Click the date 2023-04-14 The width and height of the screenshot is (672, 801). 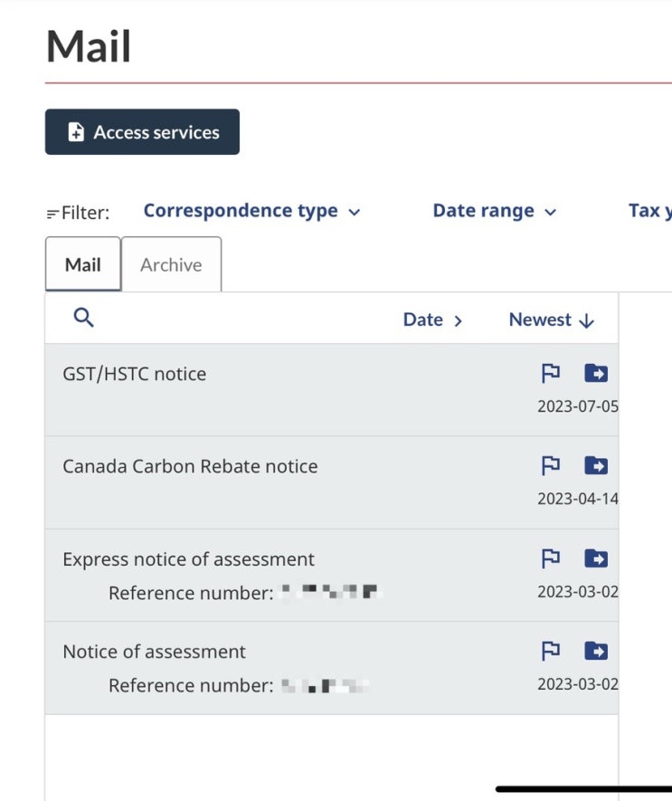pyautogui.click(x=578, y=499)
